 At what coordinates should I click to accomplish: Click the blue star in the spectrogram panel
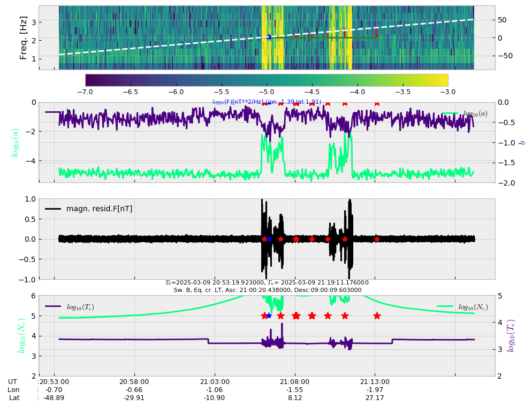pos(269,37)
